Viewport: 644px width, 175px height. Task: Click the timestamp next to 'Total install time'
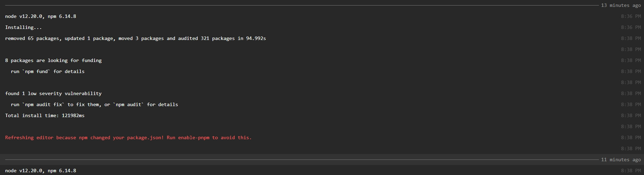[631, 115]
